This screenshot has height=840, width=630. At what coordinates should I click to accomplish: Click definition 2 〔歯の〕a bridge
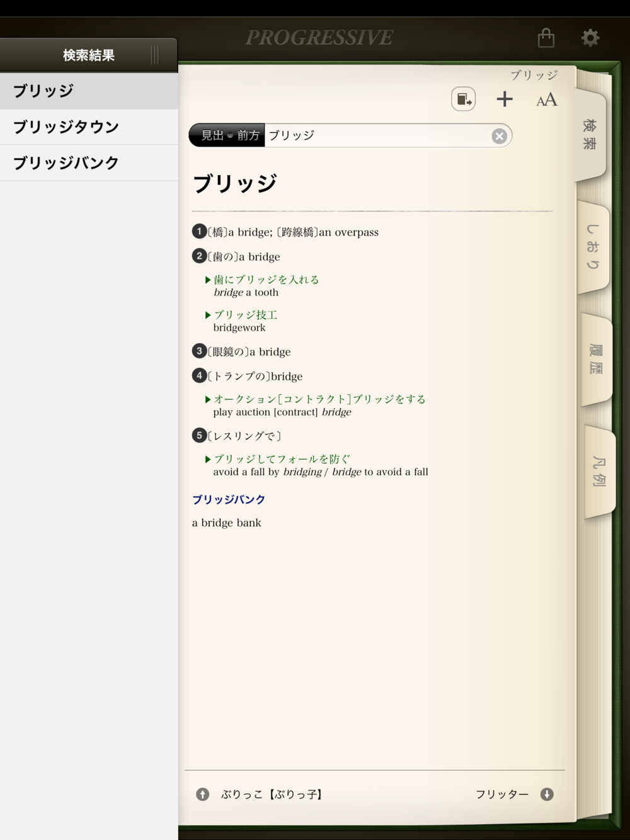pos(236,256)
